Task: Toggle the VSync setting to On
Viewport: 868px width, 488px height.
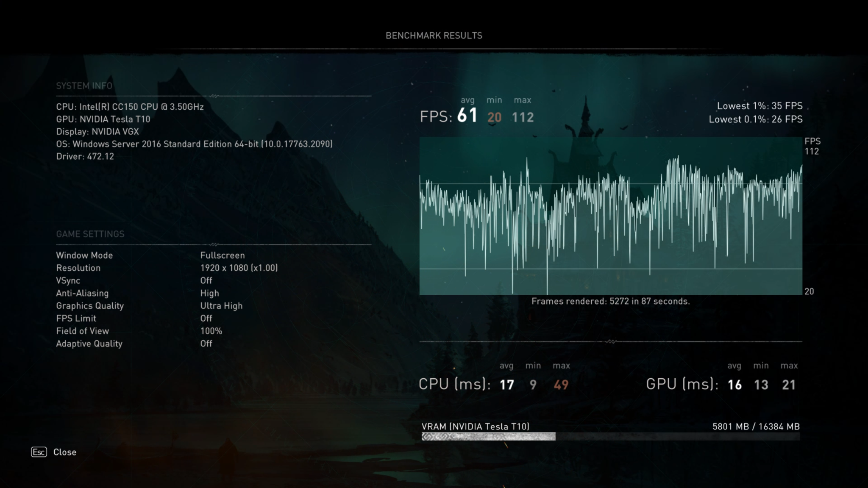Action: (x=206, y=280)
